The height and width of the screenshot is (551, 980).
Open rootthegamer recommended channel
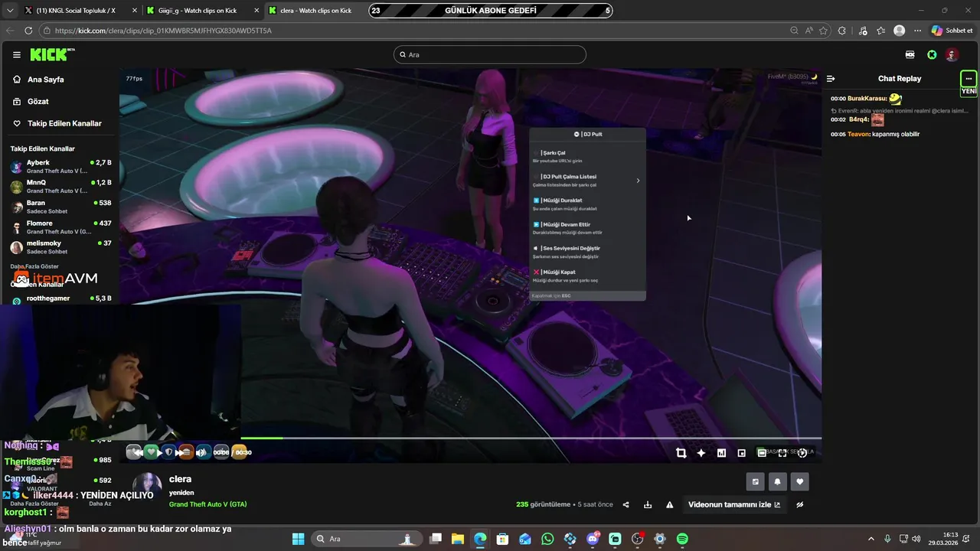(x=60, y=298)
